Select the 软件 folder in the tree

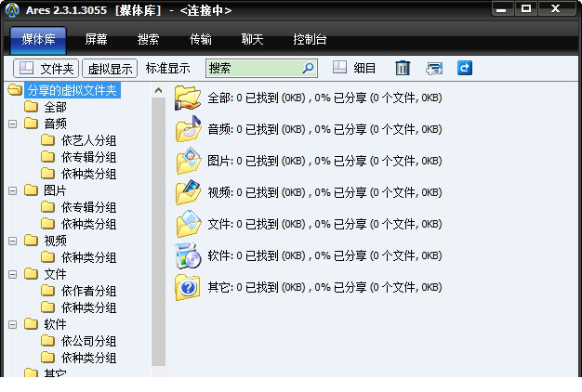(55, 324)
